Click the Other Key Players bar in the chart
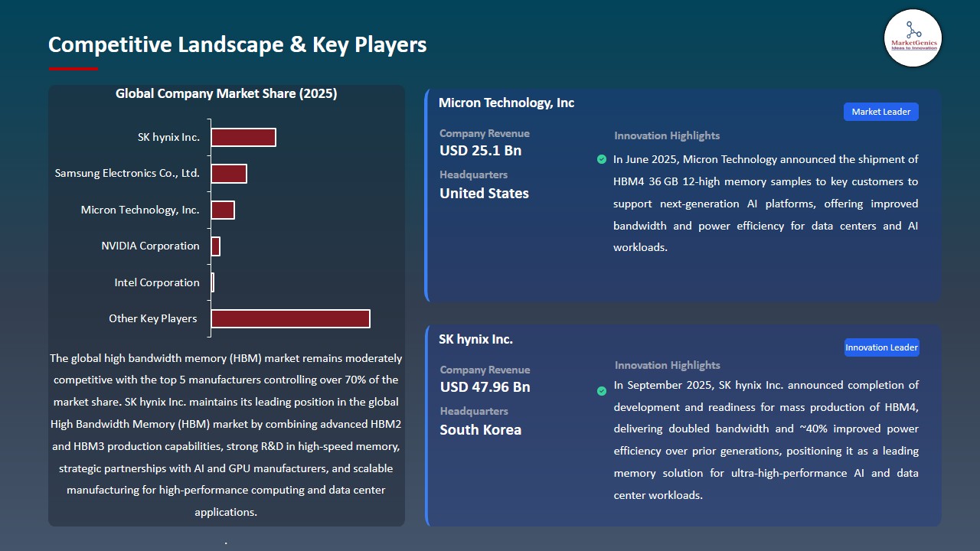The height and width of the screenshot is (551, 980). [289, 318]
